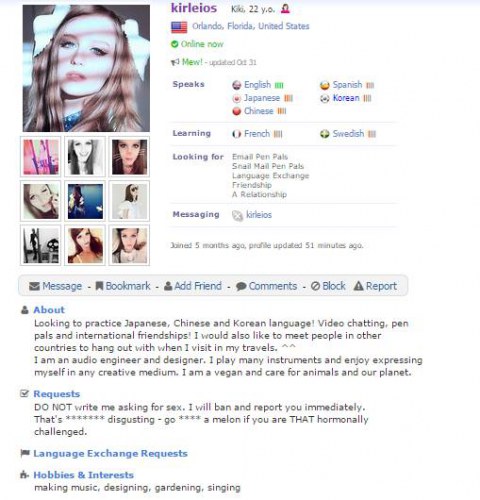
Task: Click the Bookmark flag icon
Action: [x=99, y=286]
